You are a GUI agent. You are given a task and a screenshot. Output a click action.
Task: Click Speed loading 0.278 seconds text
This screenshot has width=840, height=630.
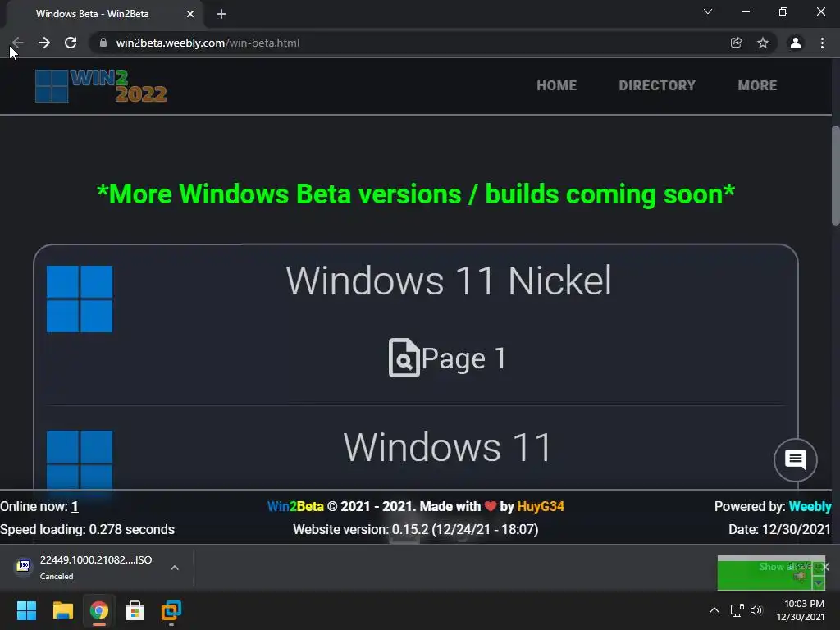point(87,529)
